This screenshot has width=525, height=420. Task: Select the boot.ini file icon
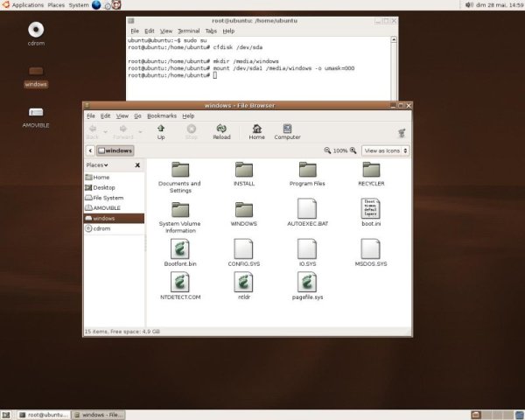pyautogui.click(x=371, y=208)
